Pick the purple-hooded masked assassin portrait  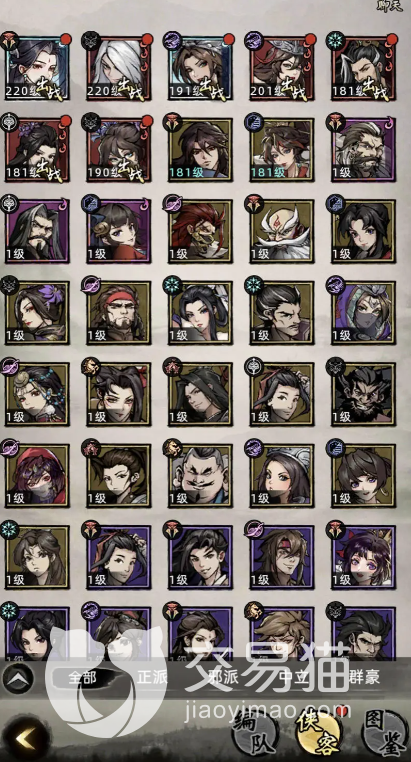(x=363, y=312)
